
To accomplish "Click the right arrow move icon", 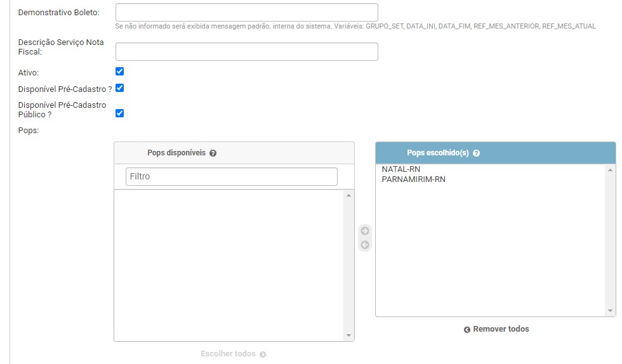I will click(x=365, y=231).
